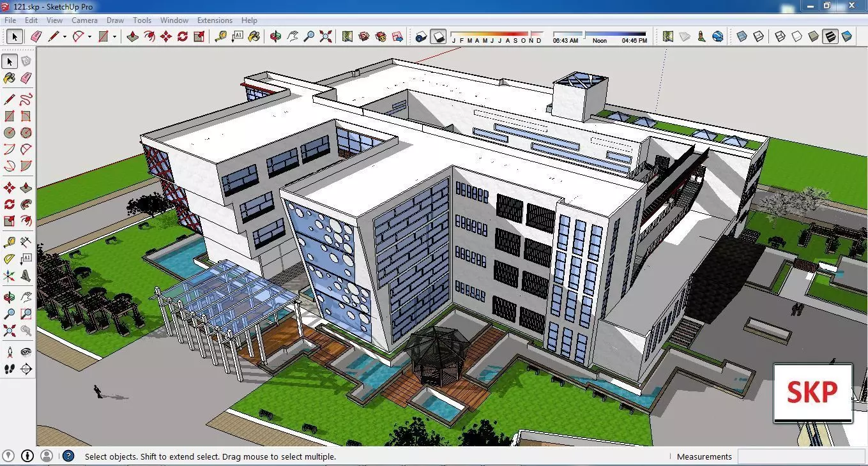The height and width of the screenshot is (466, 868).
Task: Open the Edit menu
Action: [x=31, y=20]
